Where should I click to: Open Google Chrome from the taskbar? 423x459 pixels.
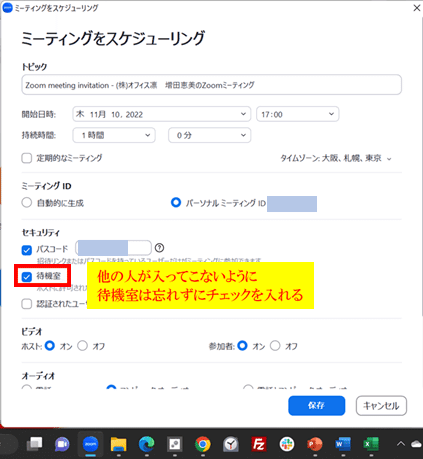point(203,444)
